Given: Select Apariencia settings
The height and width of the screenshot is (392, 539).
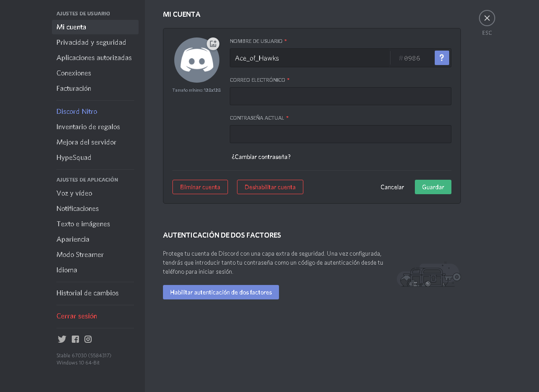Looking at the screenshot, I should pos(95,239).
